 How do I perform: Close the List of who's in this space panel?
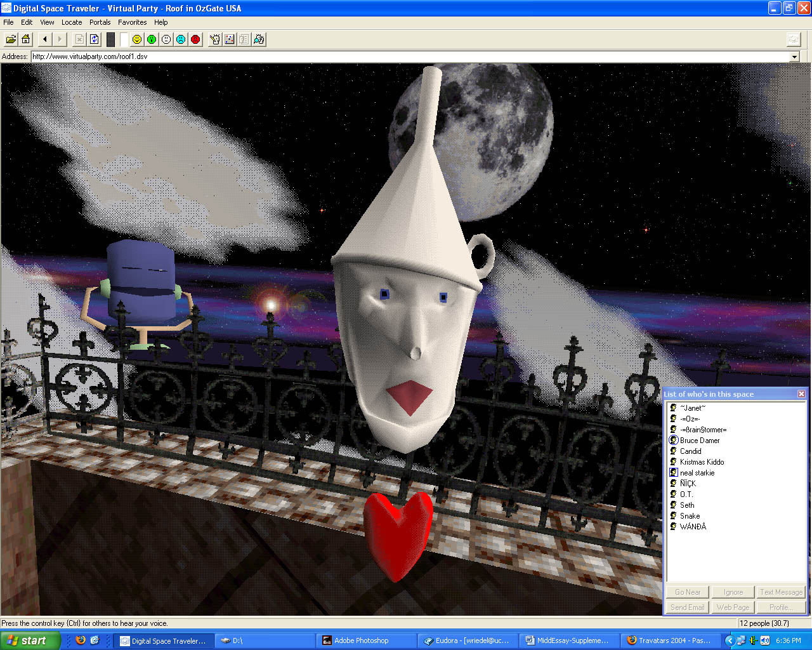click(x=801, y=394)
